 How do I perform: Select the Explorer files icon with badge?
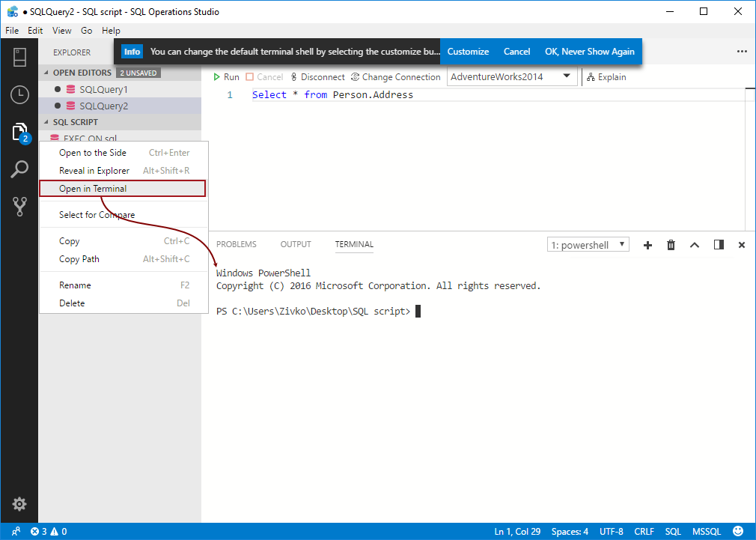coord(20,133)
